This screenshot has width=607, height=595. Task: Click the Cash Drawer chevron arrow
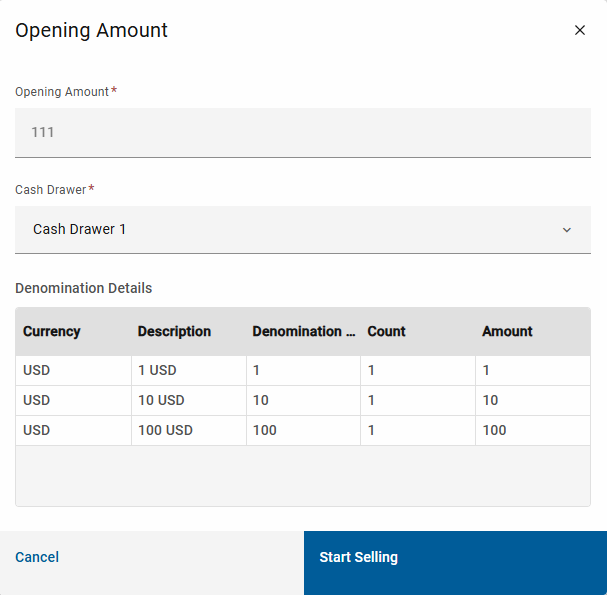click(567, 230)
